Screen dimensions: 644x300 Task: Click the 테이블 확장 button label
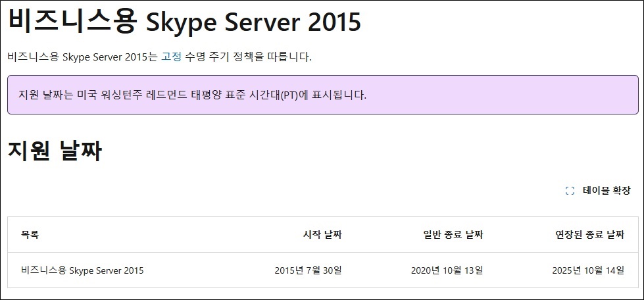pyautogui.click(x=607, y=191)
